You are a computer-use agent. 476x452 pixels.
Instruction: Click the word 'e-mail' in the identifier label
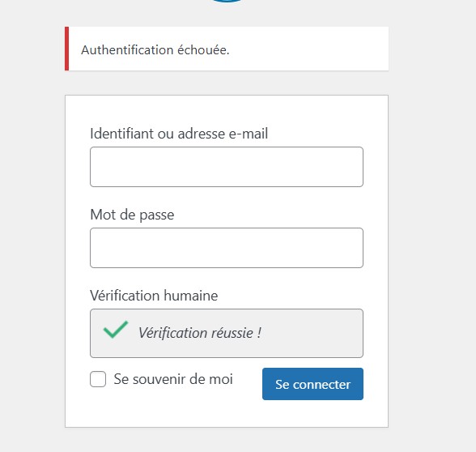249,134
